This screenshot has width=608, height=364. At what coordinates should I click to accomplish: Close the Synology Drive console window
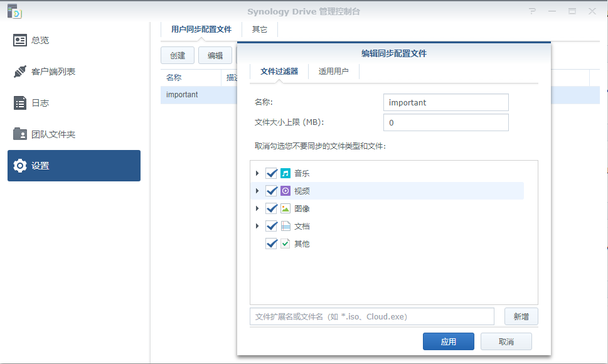[592, 11]
